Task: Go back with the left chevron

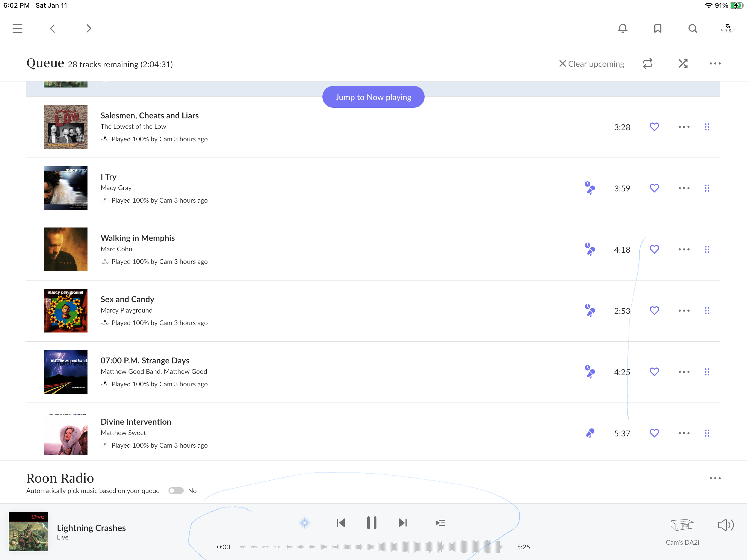Action: (52, 28)
